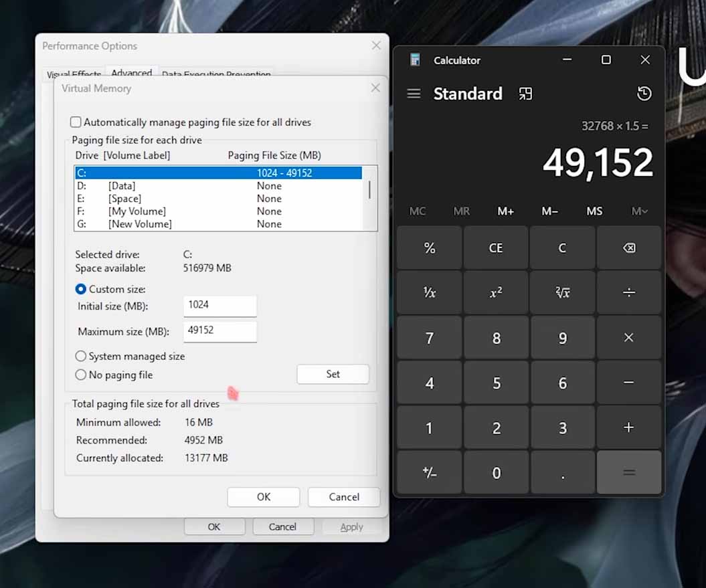
Task: Click number 1 on Calculator keypad
Action: pyautogui.click(x=430, y=427)
